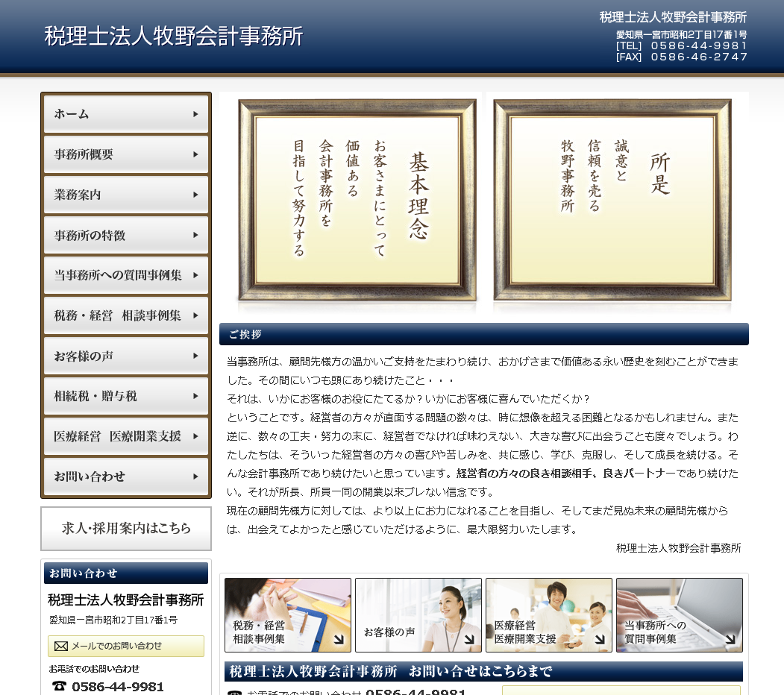
Task: Click the envelope icon beside メールでのお問い合わせ
Action: [60, 646]
